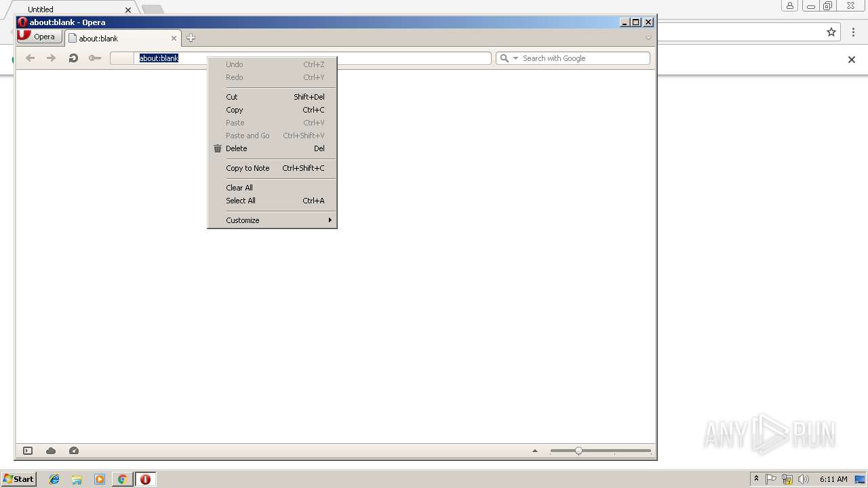Close the about:blank tab
Image resolution: width=868 pixels, height=488 pixels.
coord(174,39)
